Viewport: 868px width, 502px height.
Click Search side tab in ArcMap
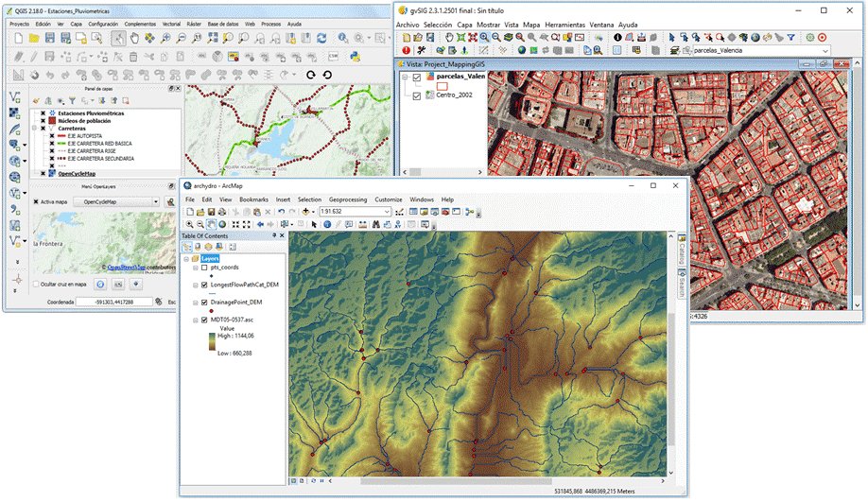tap(682, 284)
